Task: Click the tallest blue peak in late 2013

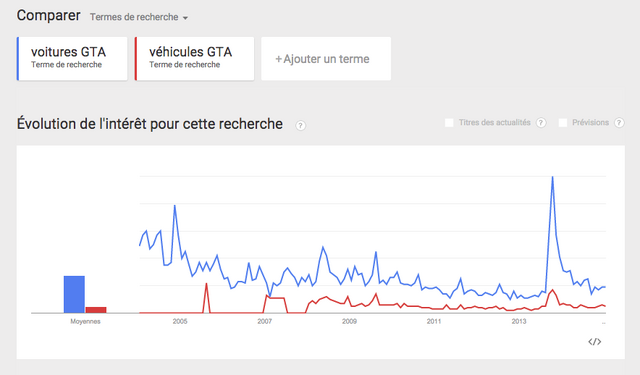Action: pyautogui.click(x=553, y=177)
